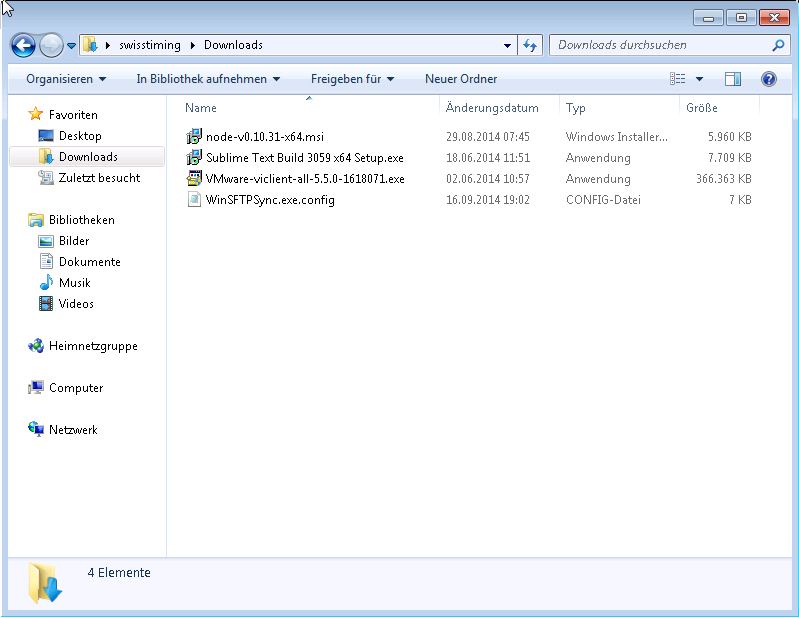Select Netzwerk in the navigation pane
This screenshot has height=618, width=799.
click(x=73, y=430)
